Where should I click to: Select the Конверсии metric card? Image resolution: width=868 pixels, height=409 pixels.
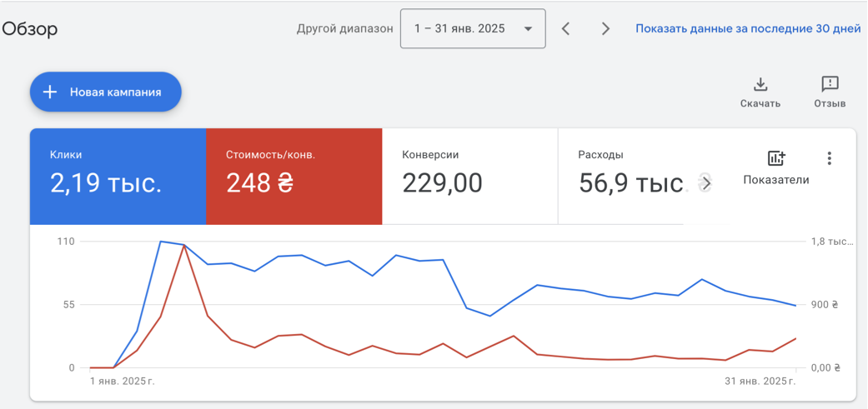(470, 177)
